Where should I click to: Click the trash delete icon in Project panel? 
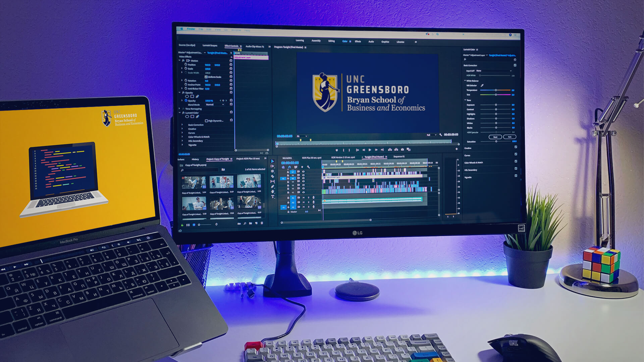[262, 223]
